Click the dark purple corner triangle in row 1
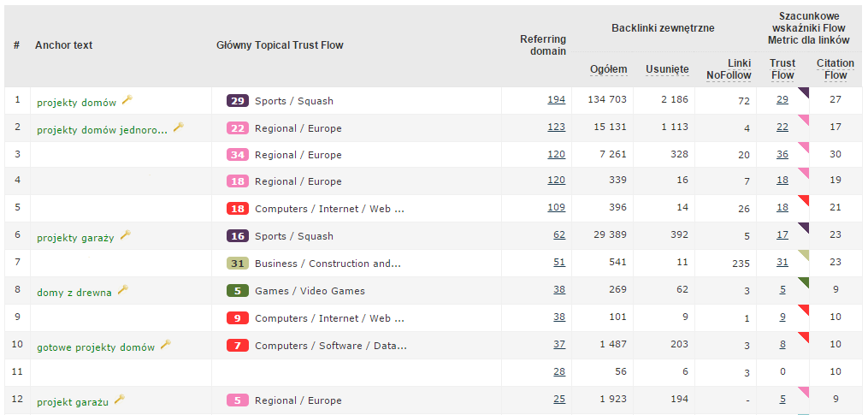The image size is (868, 415). point(804,92)
